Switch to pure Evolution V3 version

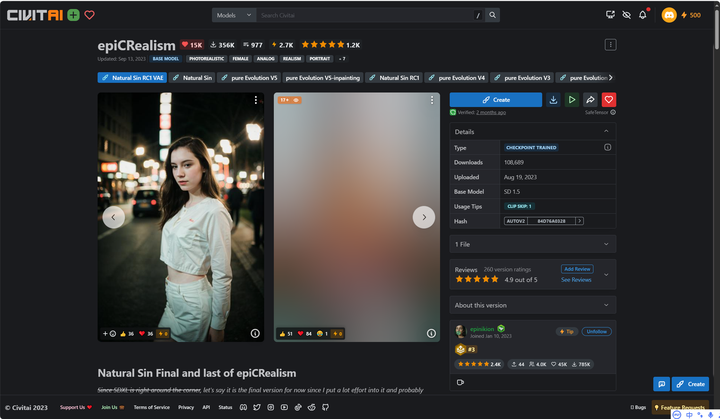click(522, 78)
